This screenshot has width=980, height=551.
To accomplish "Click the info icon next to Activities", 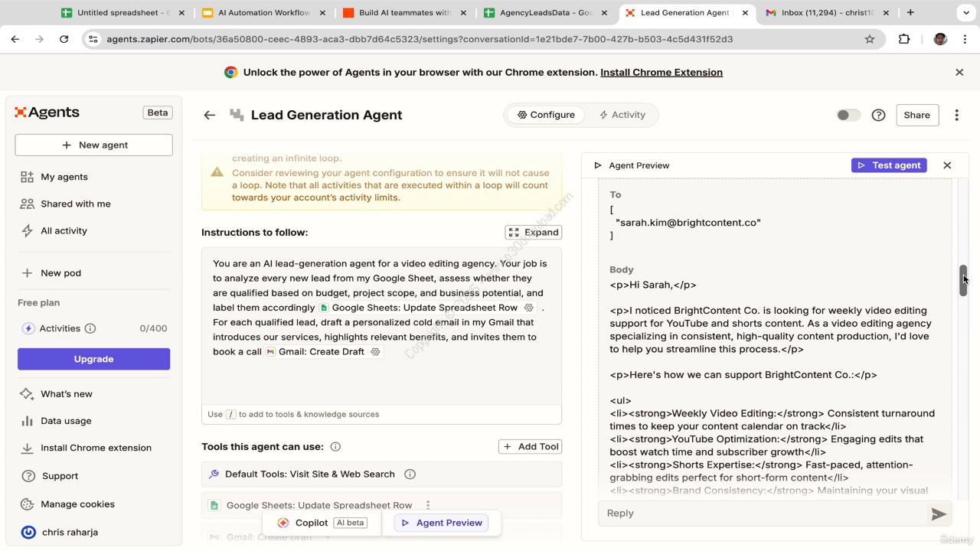I will click(x=90, y=328).
